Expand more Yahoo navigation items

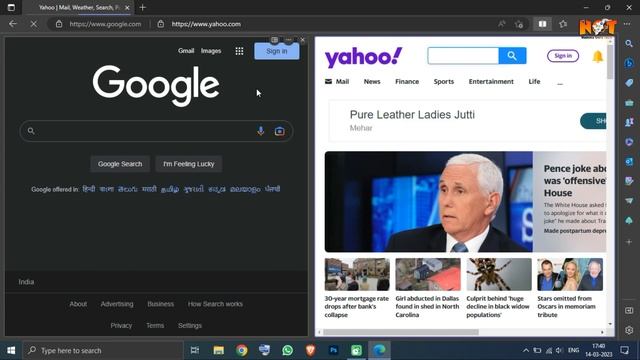coord(560,83)
